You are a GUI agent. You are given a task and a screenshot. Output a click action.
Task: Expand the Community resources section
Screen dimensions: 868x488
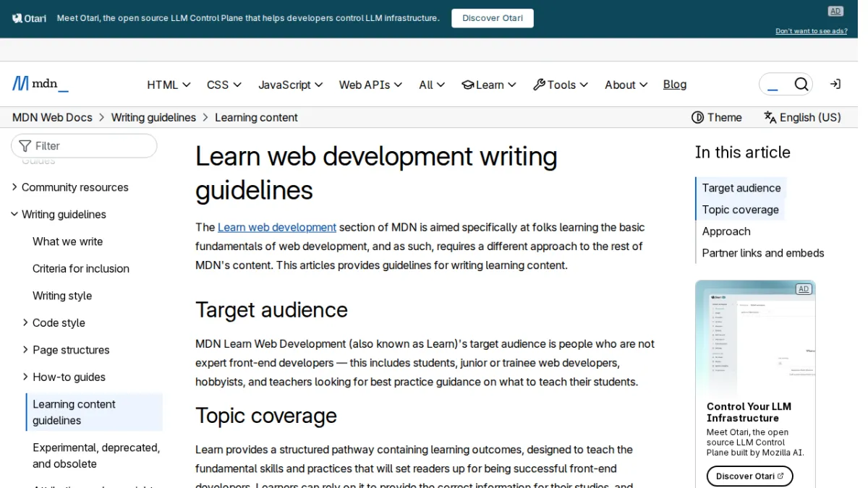coord(14,187)
